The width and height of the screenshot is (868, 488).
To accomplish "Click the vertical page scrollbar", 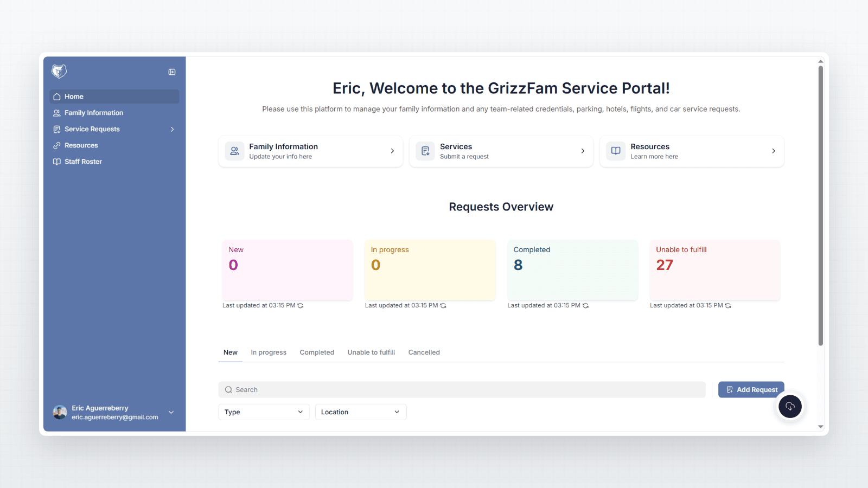I will pos(820,206).
